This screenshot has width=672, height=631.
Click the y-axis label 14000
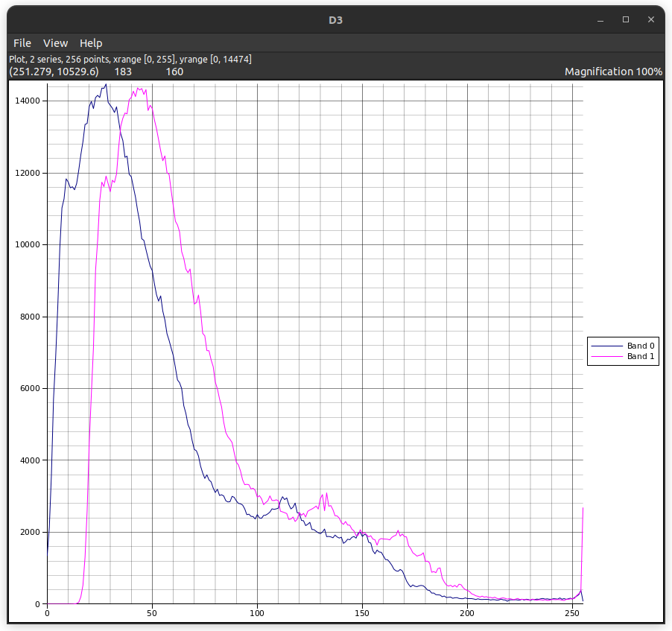click(28, 101)
